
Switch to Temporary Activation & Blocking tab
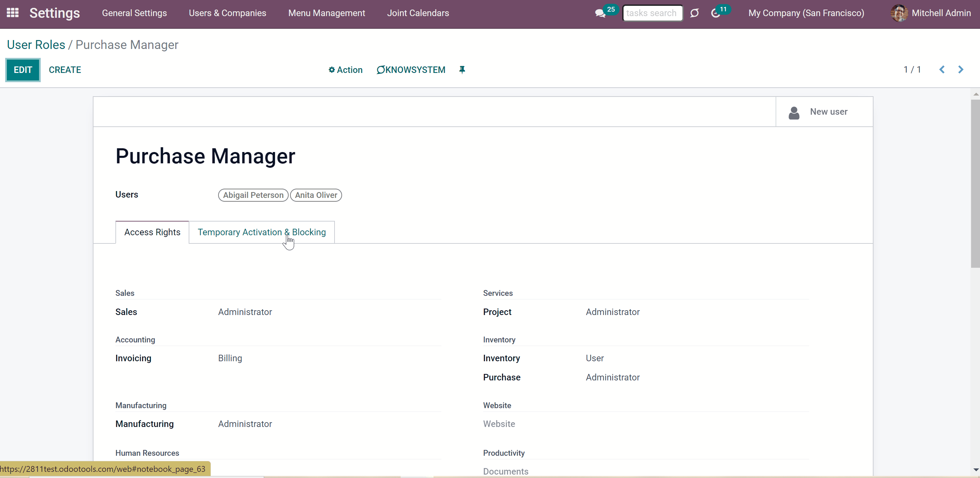click(262, 232)
